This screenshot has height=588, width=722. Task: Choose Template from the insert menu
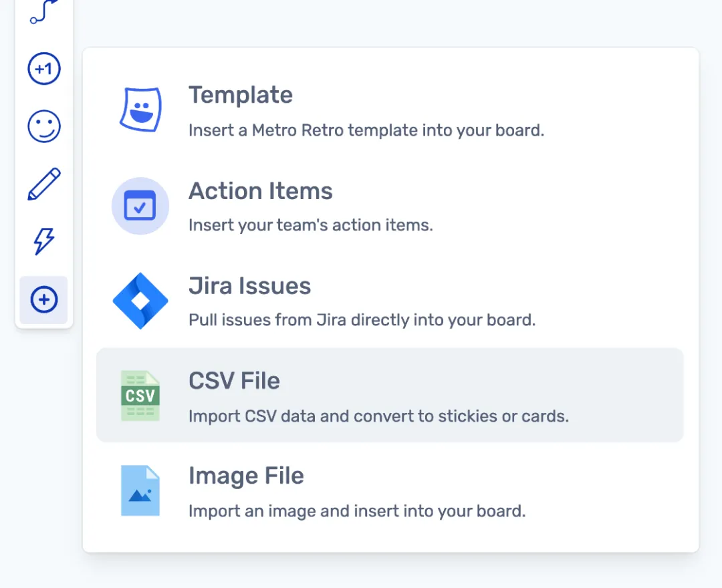[390, 111]
